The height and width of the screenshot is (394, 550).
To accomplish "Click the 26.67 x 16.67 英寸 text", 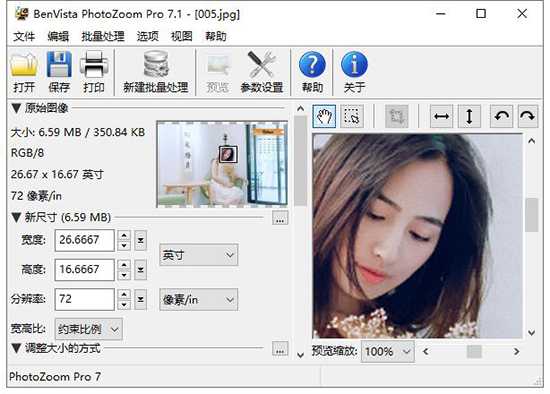I will tap(57, 174).
